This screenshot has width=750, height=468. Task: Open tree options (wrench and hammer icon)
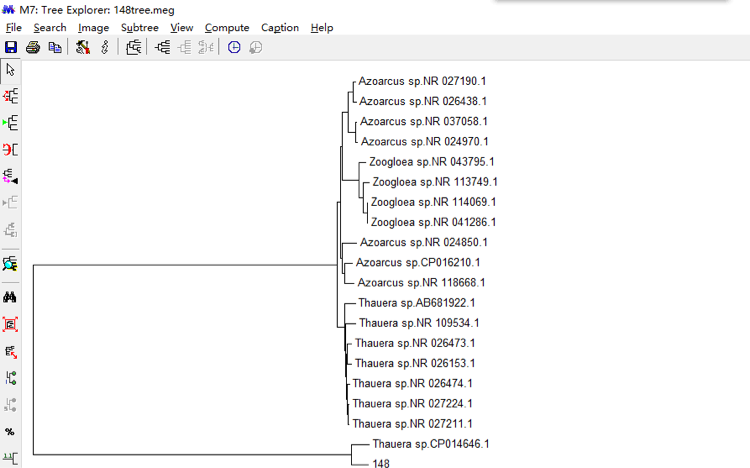[x=83, y=47]
